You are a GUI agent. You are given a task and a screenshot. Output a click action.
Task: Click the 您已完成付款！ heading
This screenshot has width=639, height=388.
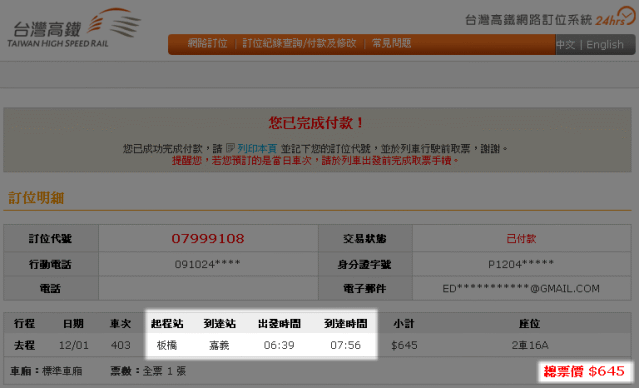[316, 123]
